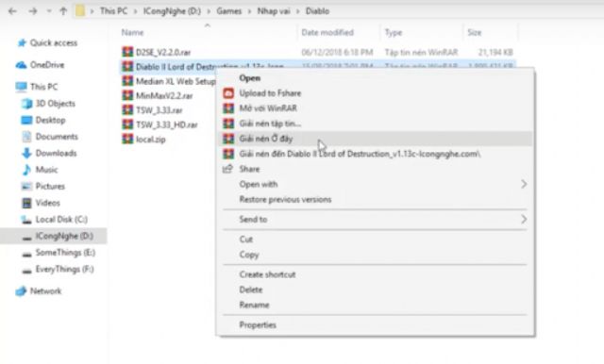Viewport: 604px width, 364px height.
Task: Choose Create shortcut in context menu
Action: [267, 274]
